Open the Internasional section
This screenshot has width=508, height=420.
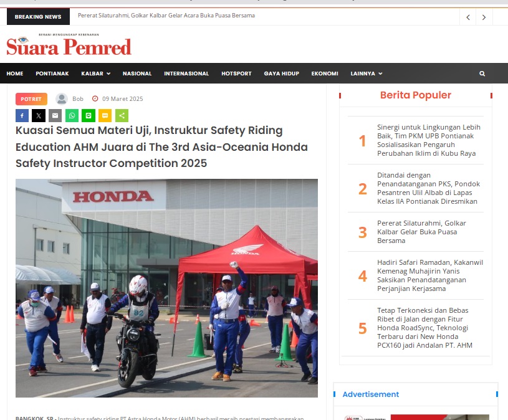click(186, 74)
